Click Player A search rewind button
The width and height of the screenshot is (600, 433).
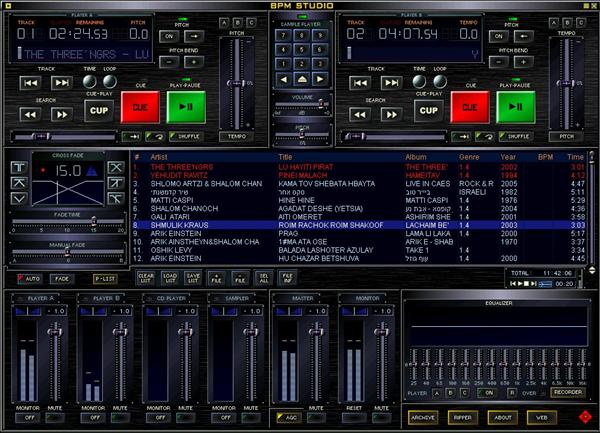click(x=31, y=114)
